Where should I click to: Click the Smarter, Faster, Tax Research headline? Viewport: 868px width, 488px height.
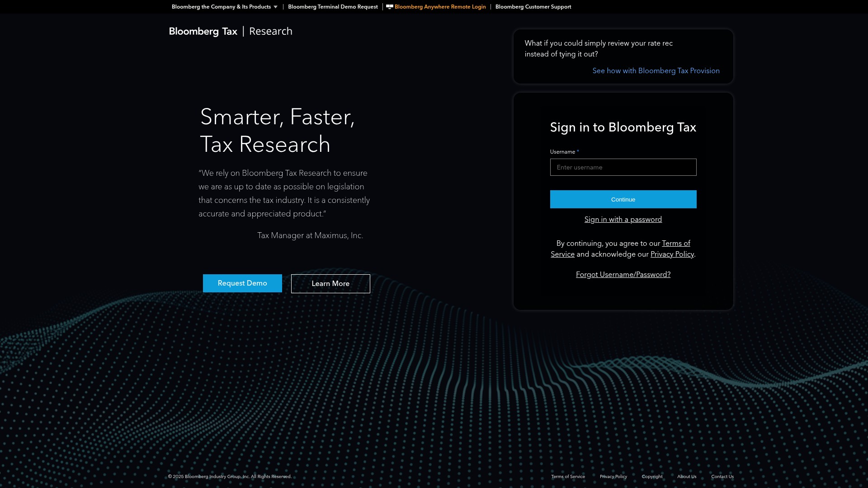tap(278, 131)
